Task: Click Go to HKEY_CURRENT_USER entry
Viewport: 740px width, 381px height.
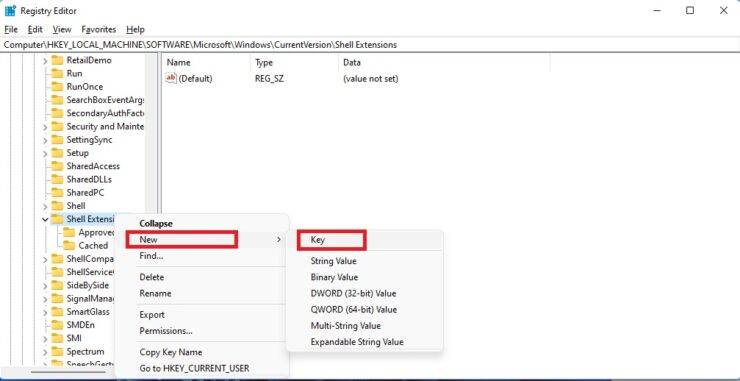Action: pyautogui.click(x=194, y=368)
